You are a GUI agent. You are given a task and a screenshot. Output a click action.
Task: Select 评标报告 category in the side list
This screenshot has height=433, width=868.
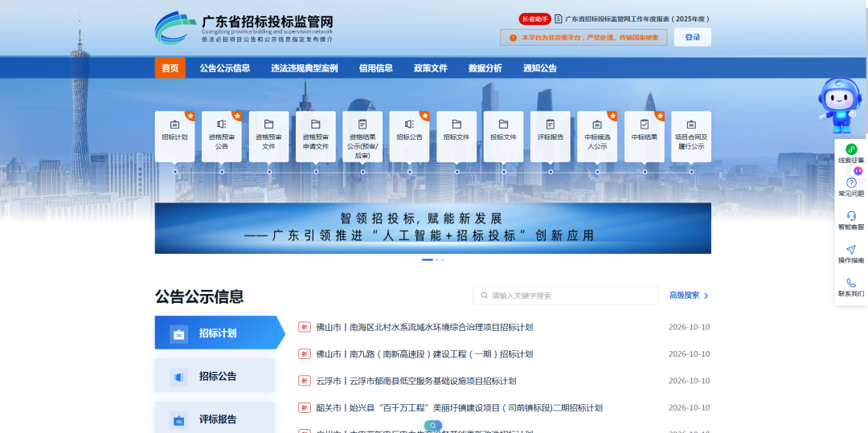pos(215,419)
